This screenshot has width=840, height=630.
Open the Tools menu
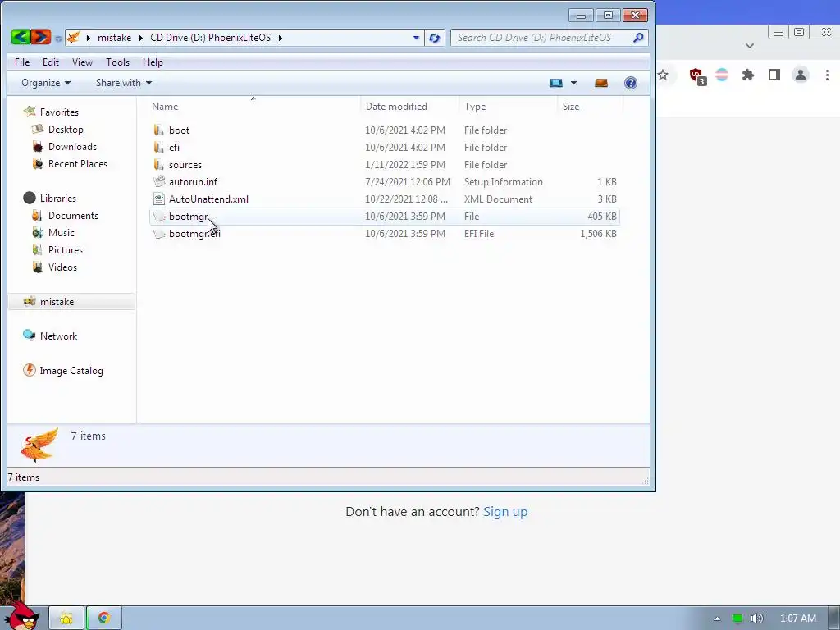[x=118, y=62]
